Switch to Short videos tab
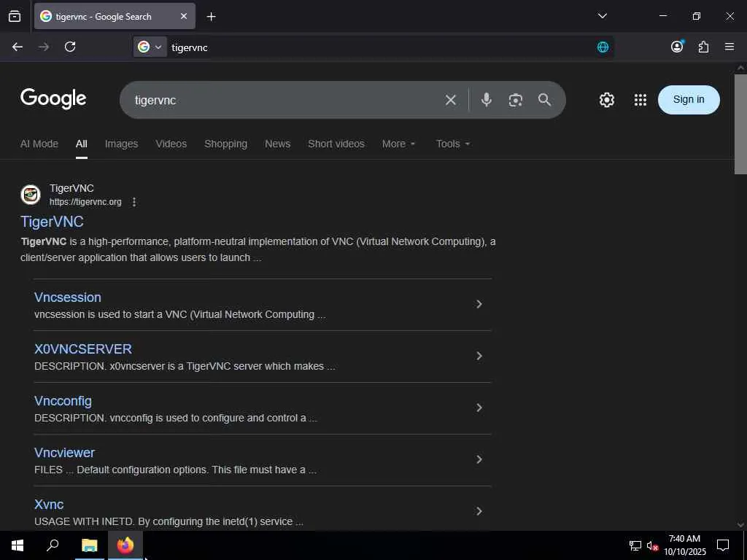 (336, 144)
